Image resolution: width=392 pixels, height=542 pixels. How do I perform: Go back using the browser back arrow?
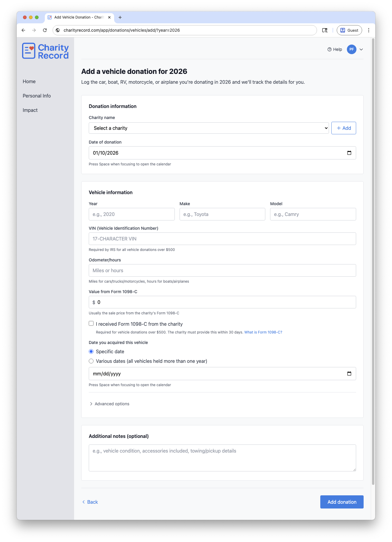click(23, 30)
